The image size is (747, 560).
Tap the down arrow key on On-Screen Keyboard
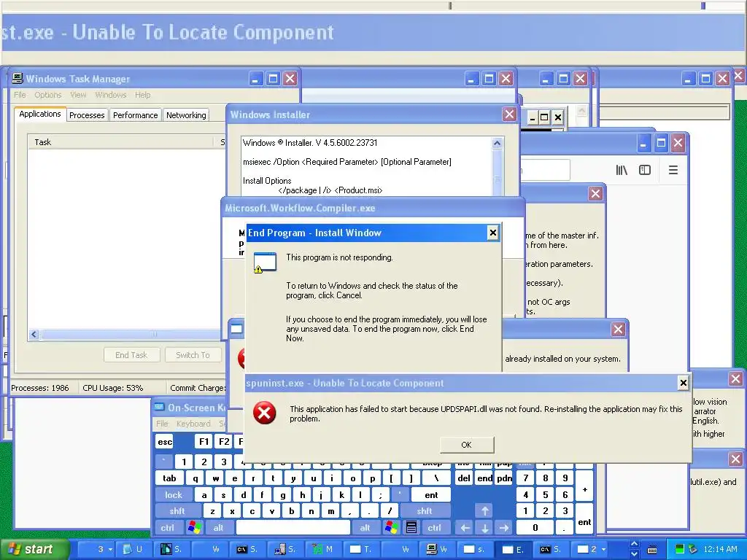click(484, 528)
